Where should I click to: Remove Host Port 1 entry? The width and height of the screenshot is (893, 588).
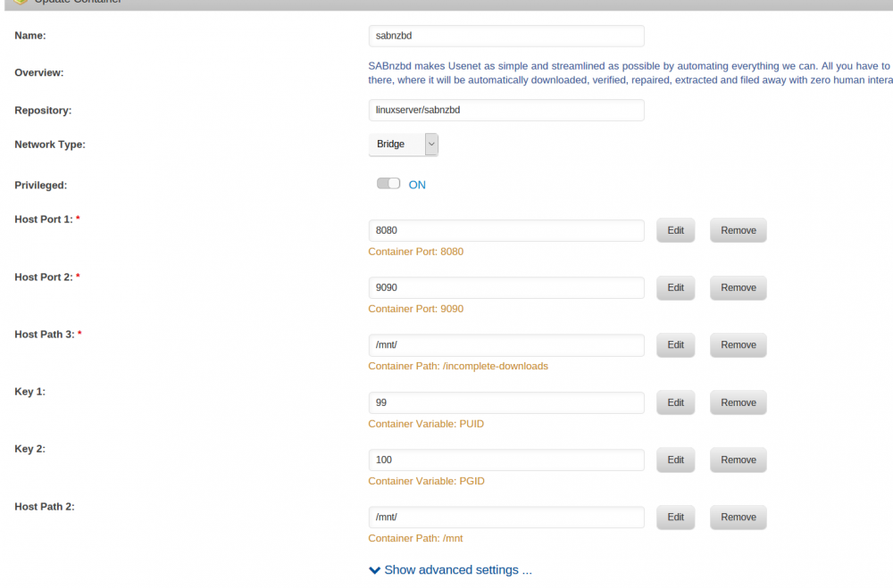coord(739,230)
